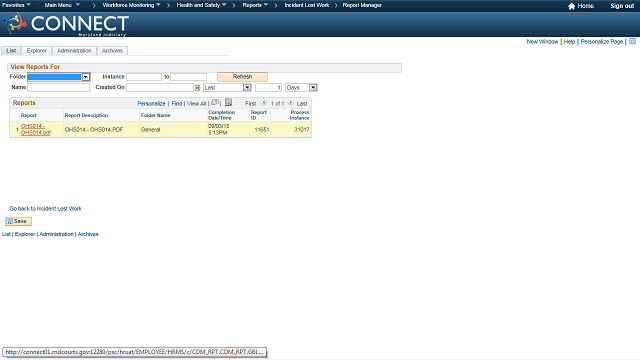This screenshot has width=640, height=360.
Task: Click Go back to Incident Lost Work
Action: pos(46,209)
